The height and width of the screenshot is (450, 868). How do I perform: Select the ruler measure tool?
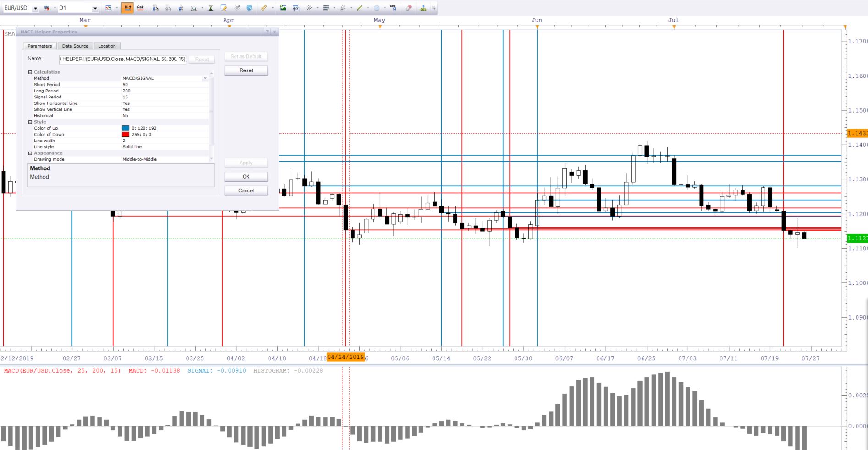pos(264,8)
